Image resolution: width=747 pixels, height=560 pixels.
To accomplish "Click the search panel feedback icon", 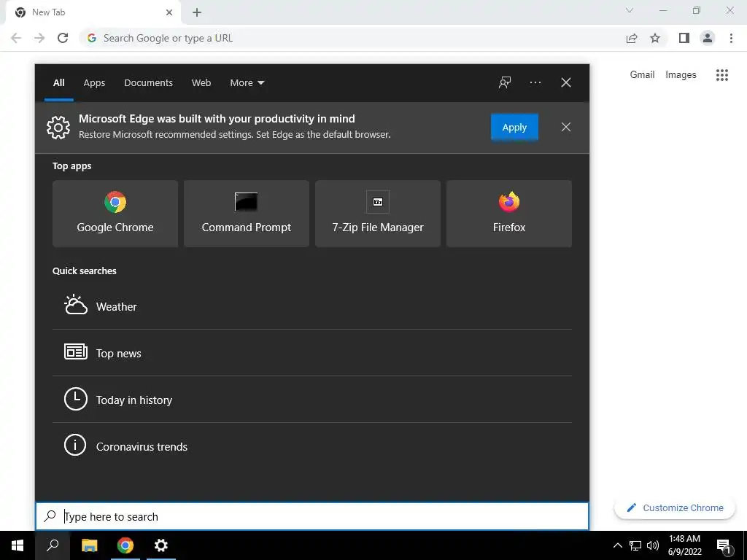I will [x=505, y=82].
